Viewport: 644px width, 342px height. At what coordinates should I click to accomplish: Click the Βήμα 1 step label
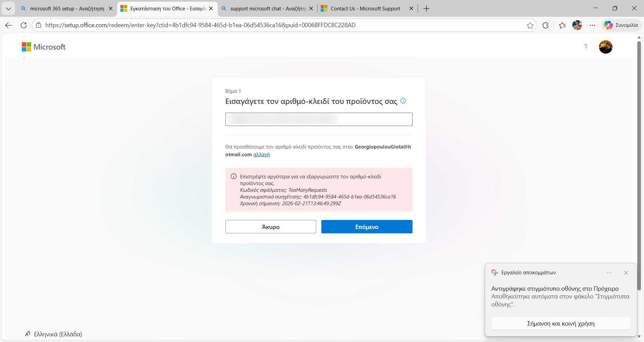(233, 91)
